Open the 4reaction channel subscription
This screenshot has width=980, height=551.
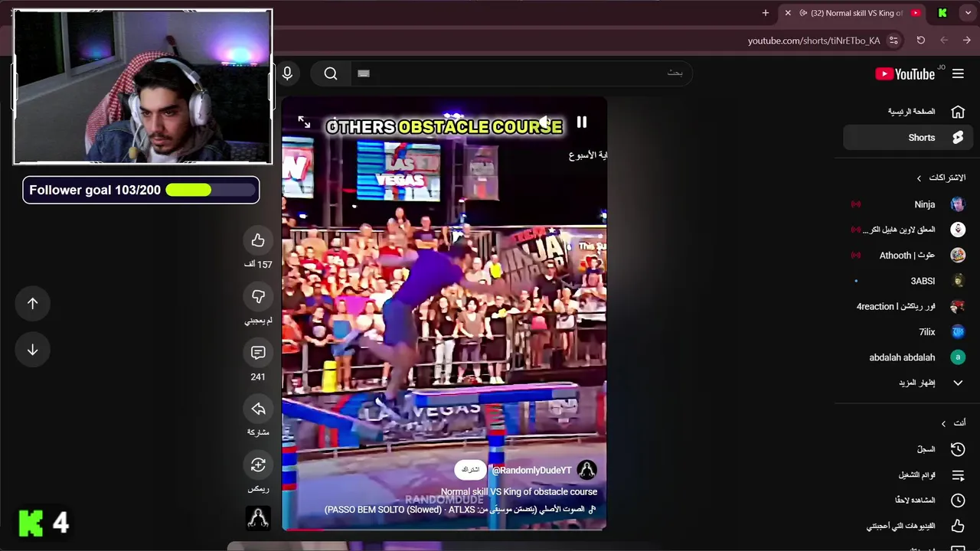907,306
